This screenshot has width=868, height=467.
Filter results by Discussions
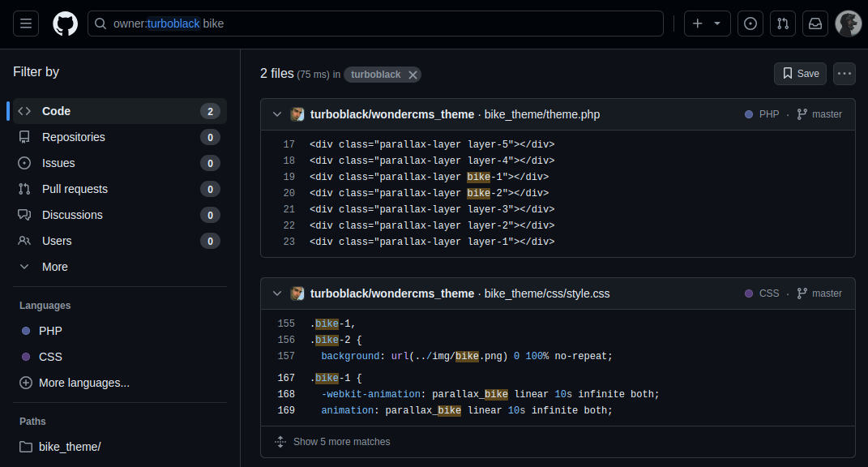point(120,215)
